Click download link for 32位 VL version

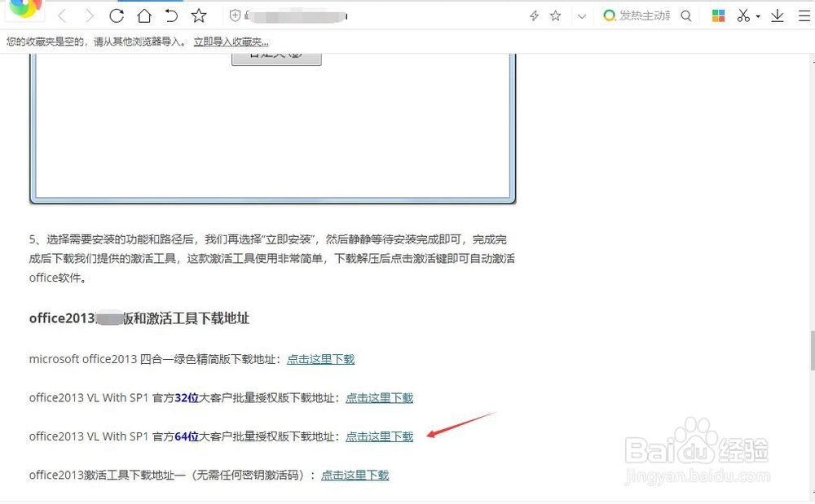(380, 398)
